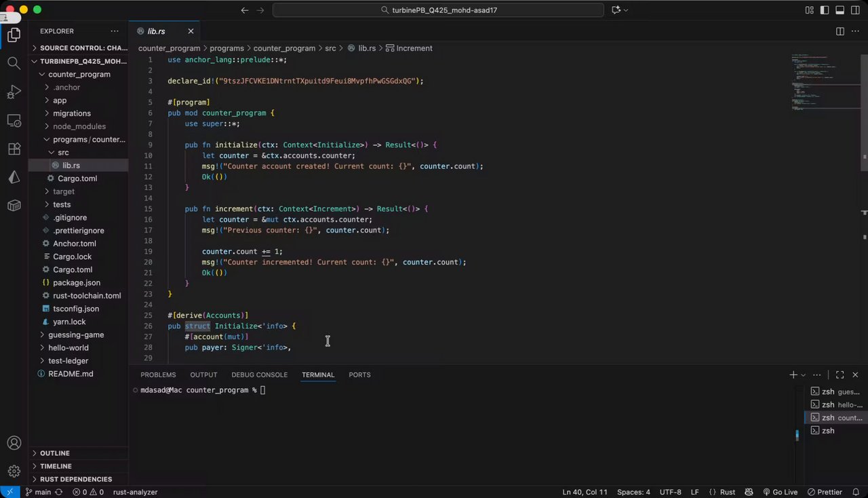The height and width of the screenshot is (498, 868).
Task: Expand the SOURCE CONTROL section in the sidebar
Action: [79, 48]
